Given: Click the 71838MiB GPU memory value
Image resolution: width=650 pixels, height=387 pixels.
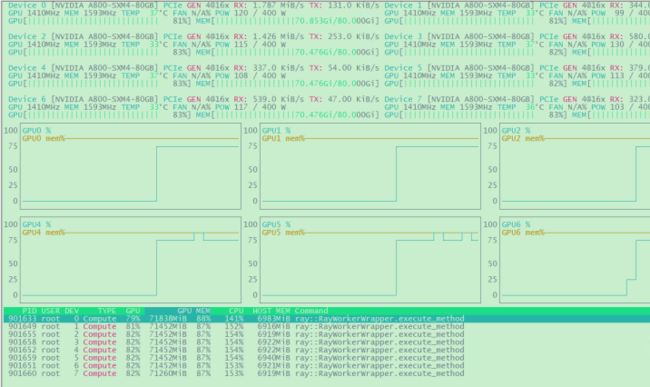Looking at the screenshot, I should pyautogui.click(x=168, y=319).
